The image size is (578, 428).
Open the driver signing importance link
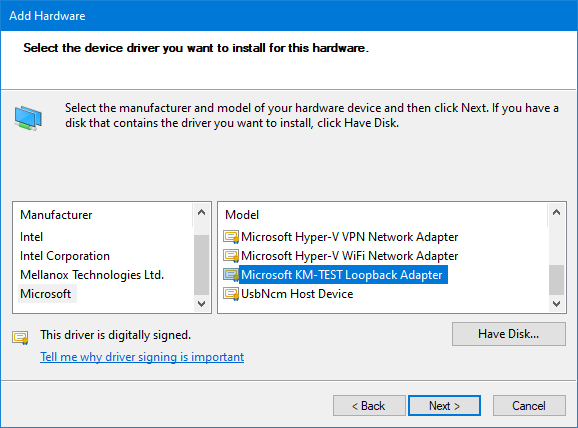pos(142,357)
